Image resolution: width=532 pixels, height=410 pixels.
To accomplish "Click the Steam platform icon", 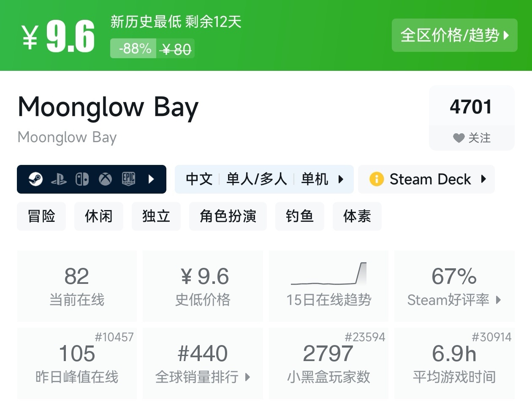I will pyautogui.click(x=35, y=179).
